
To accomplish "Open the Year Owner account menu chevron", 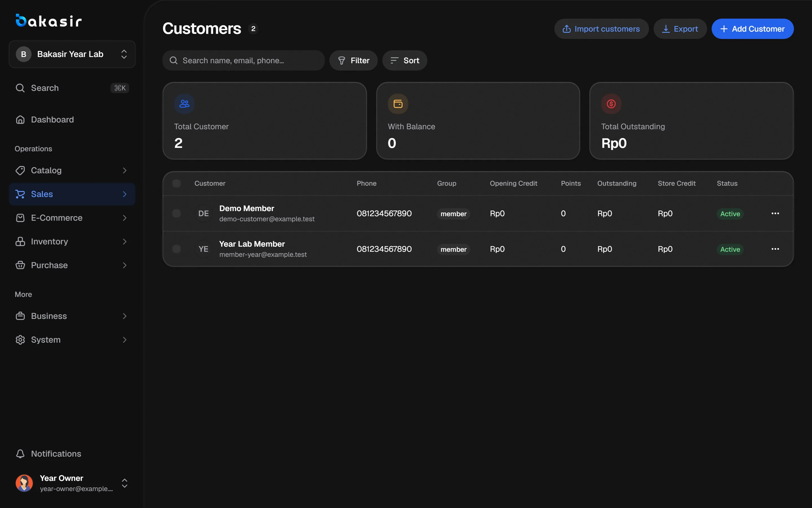I will coord(125,483).
